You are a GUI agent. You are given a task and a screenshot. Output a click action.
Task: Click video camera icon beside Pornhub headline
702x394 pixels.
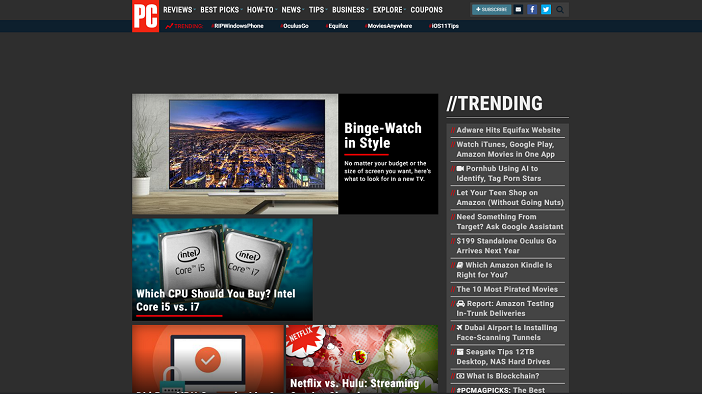pyautogui.click(x=460, y=169)
